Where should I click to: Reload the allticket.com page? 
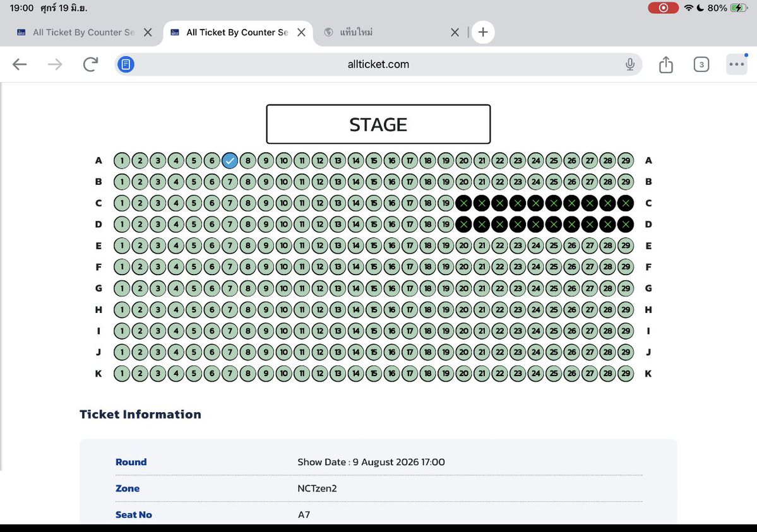tap(90, 64)
